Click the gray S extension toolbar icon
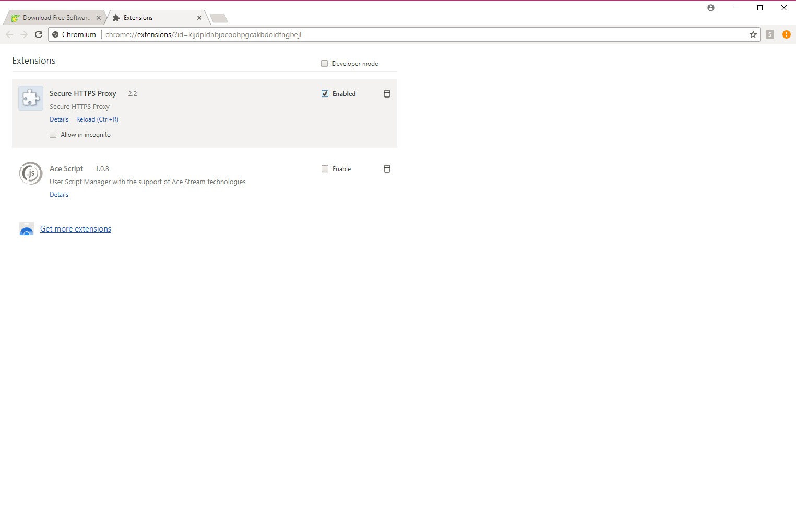Screen dimensions: 796x532 769,34
